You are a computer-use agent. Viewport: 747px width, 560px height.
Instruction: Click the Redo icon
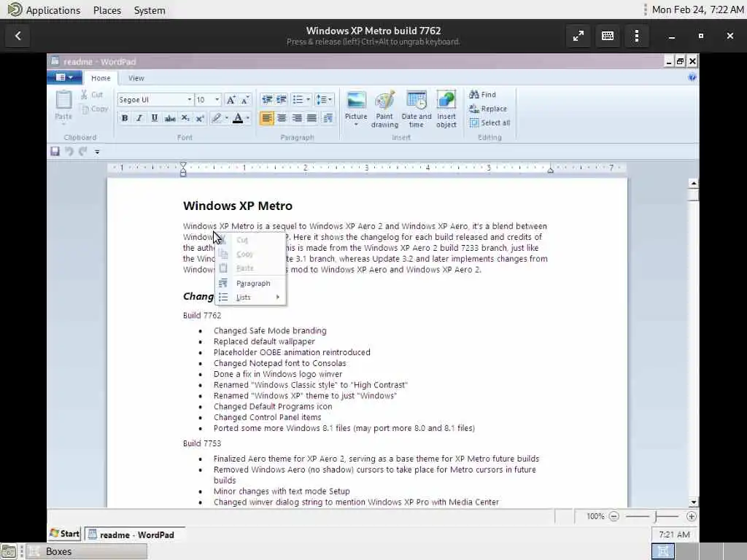83,152
